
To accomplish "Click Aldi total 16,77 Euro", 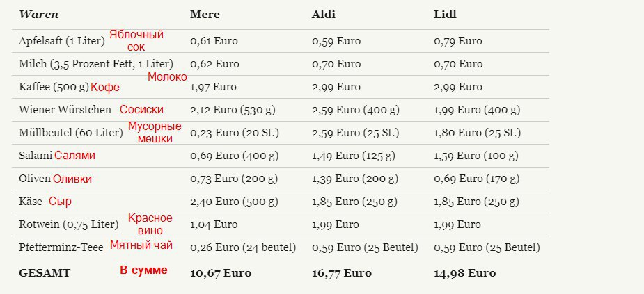I will coord(342,273).
